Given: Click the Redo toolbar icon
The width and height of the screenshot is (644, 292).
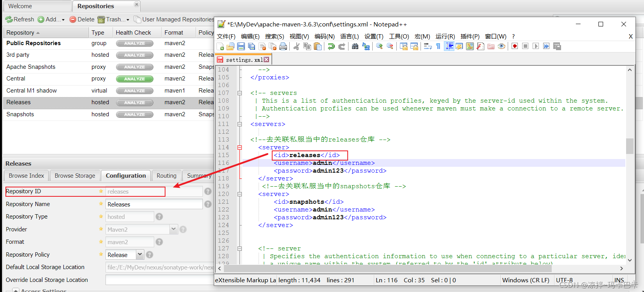Looking at the screenshot, I should tap(341, 46).
